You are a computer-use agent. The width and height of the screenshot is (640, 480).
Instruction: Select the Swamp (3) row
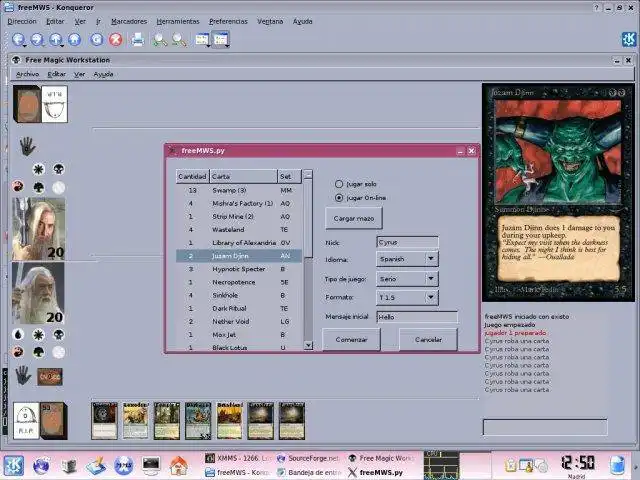coord(240,190)
